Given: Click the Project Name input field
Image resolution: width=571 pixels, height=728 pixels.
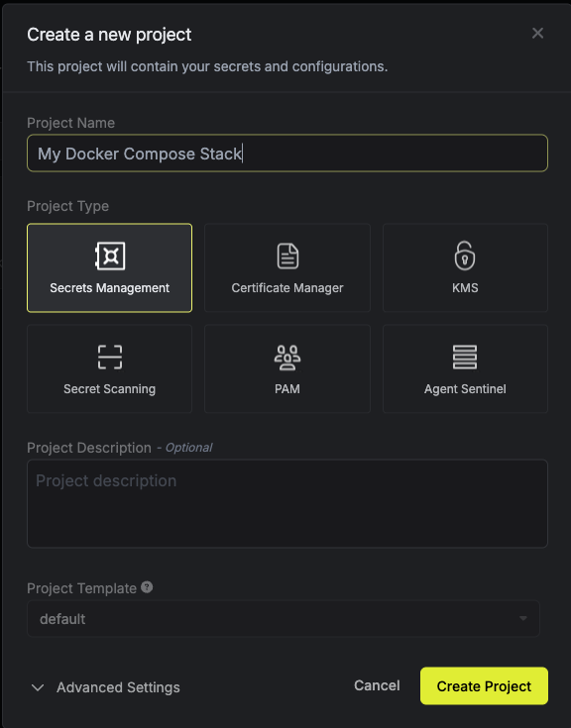Looking at the screenshot, I should 287,154.
